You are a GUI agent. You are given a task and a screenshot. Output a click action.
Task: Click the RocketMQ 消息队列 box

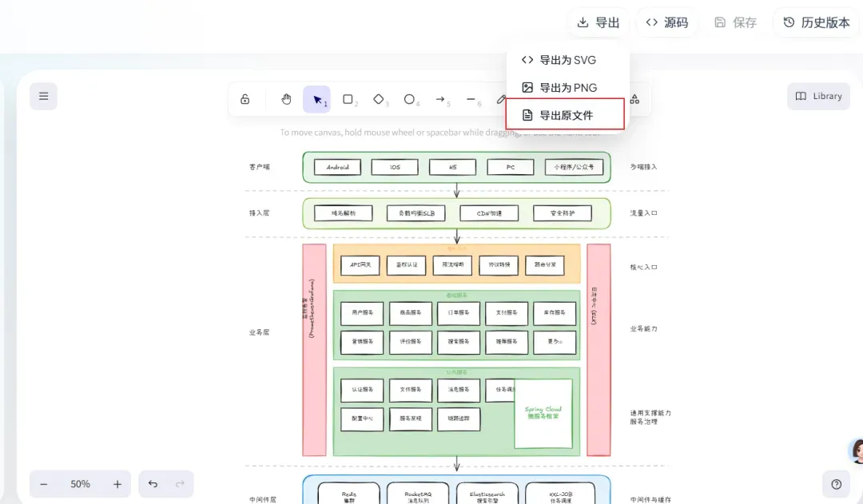tap(418, 494)
